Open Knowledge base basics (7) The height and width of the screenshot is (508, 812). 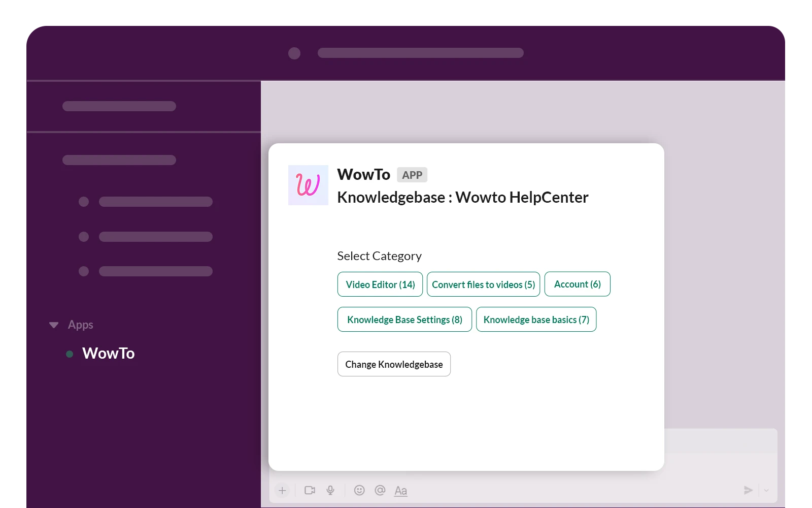[536, 319]
